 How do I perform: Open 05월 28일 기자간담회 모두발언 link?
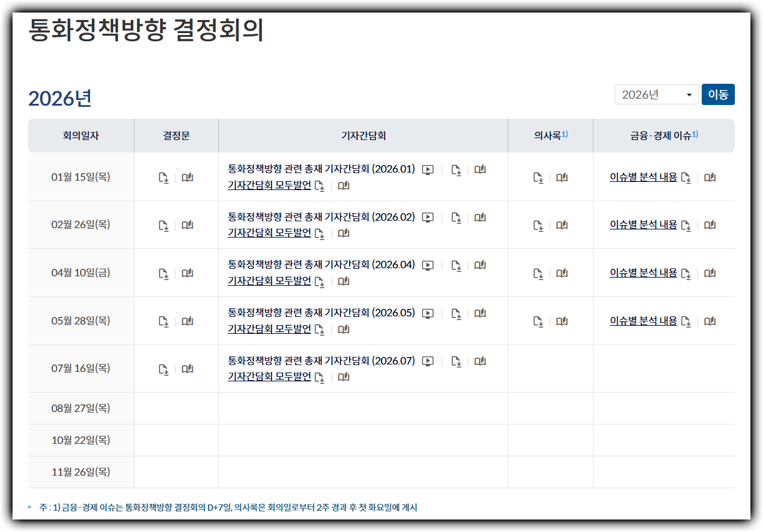point(270,329)
